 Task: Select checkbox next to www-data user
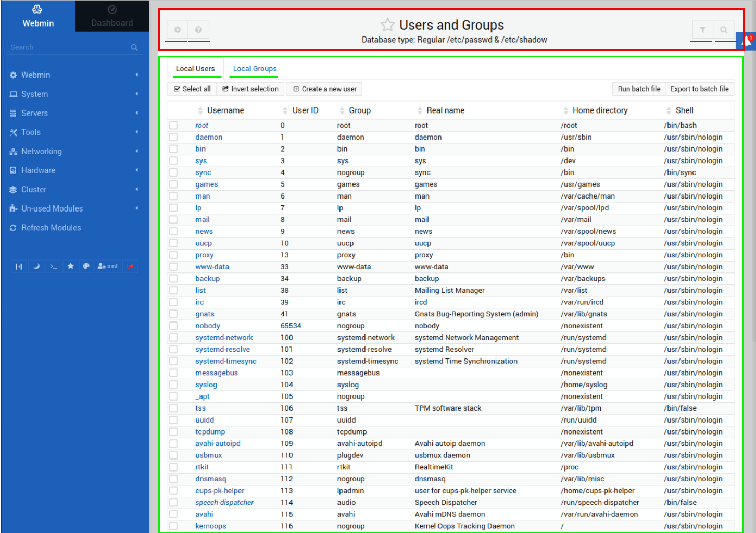(x=173, y=267)
